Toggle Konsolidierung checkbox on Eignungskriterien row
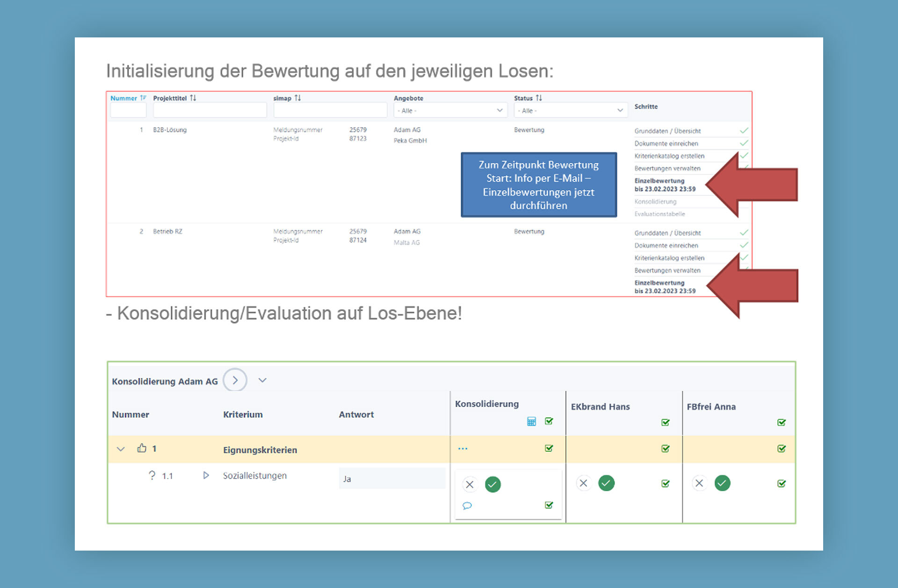The width and height of the screenshot is (898, 588). pyautogui.click(x=549, y=449)
